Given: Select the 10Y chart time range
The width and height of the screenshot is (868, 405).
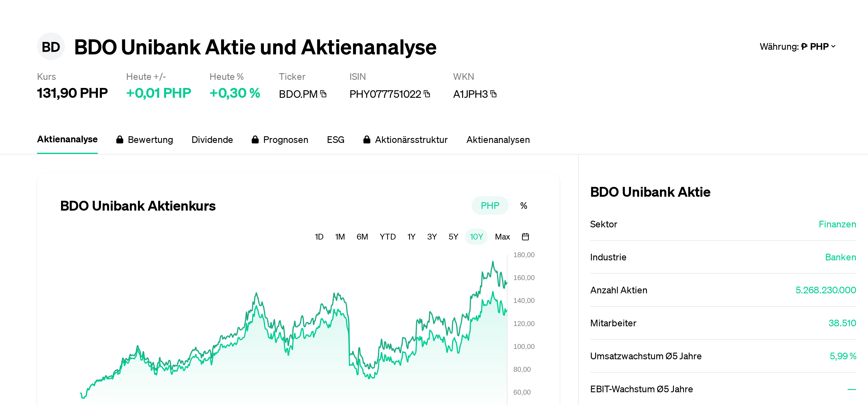Looking at the screenshot, I should tap(476, 237).
